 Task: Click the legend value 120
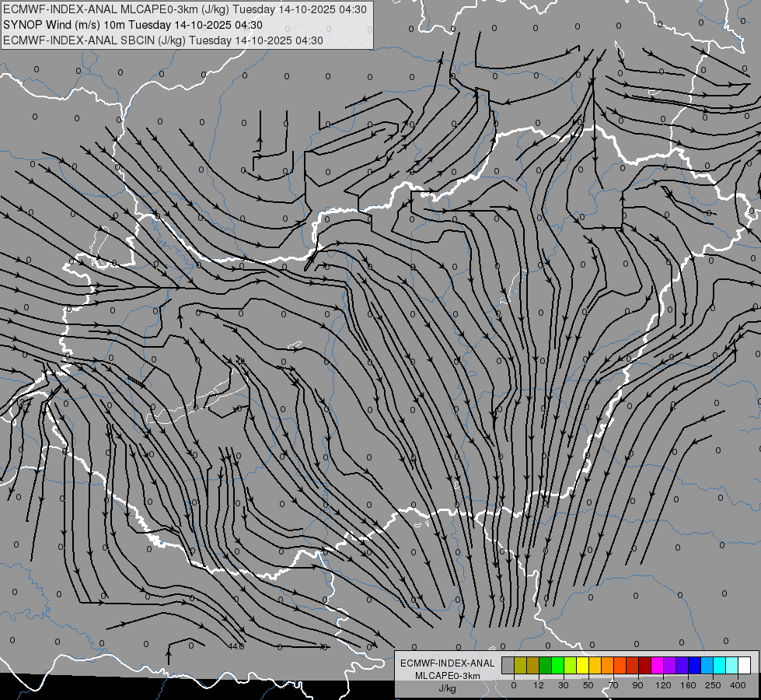pyautogui.click(x=663, y=685)
